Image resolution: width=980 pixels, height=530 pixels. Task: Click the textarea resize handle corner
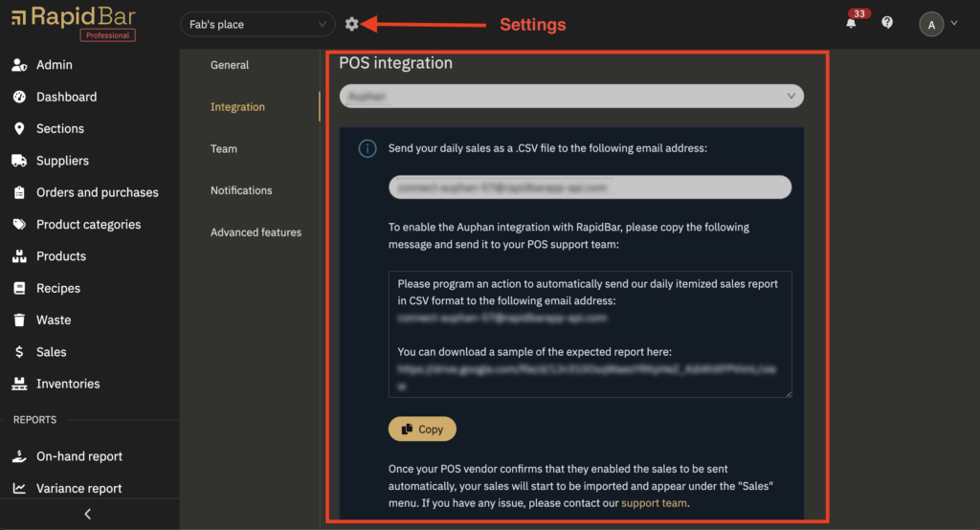[789, 394]
